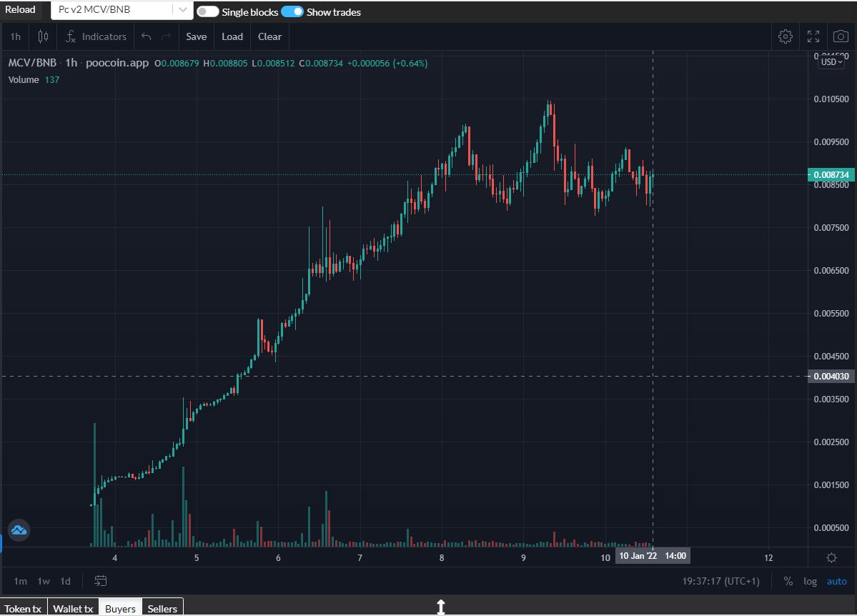Open the 1h interval selector
Image resolution: width=857 pixels, height=616 pixels.
click(16, 36)
